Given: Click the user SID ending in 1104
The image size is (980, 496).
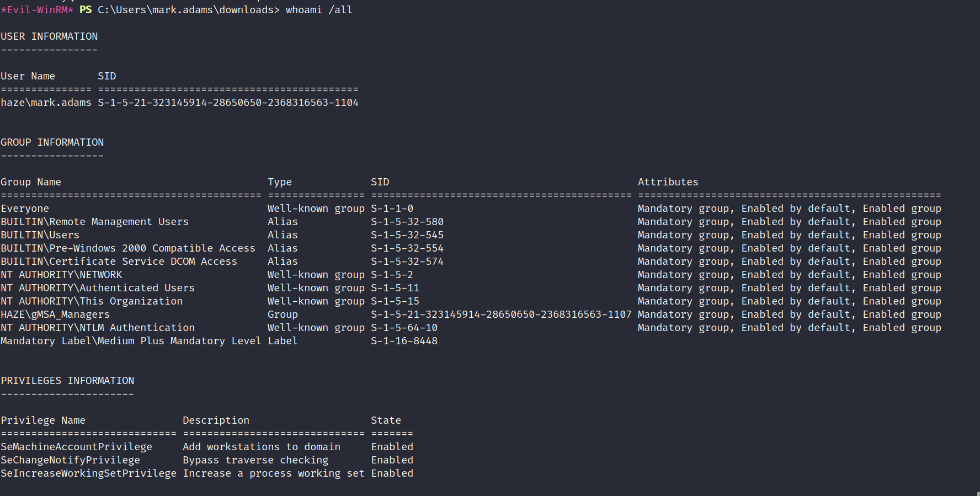Looking at the screenshot, I should pos(228,103).
